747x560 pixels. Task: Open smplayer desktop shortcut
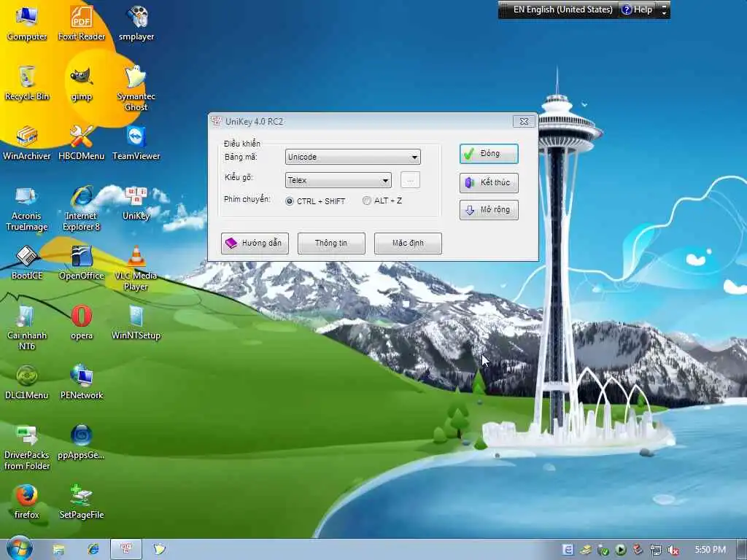tap(136, 23)
